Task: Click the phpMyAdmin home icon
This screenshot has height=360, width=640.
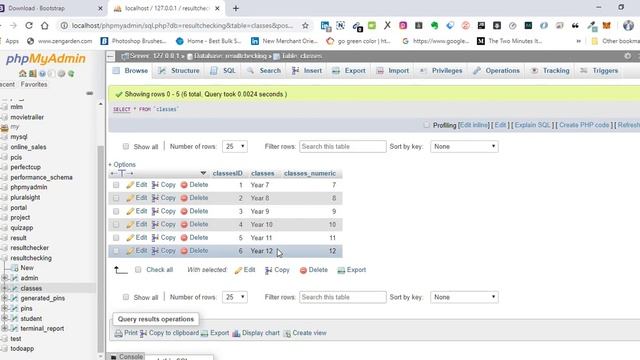Action: tap(22, 73)
